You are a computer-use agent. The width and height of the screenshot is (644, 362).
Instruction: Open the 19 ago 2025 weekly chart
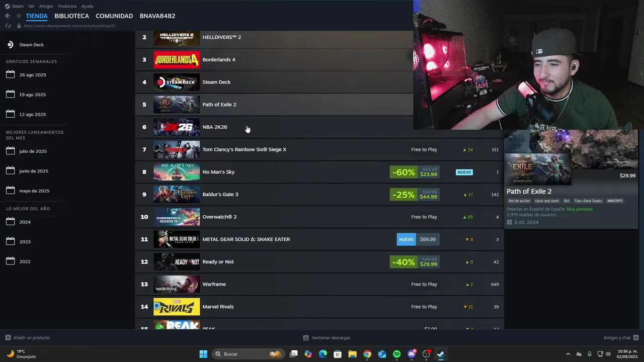(x=33, y=95)
